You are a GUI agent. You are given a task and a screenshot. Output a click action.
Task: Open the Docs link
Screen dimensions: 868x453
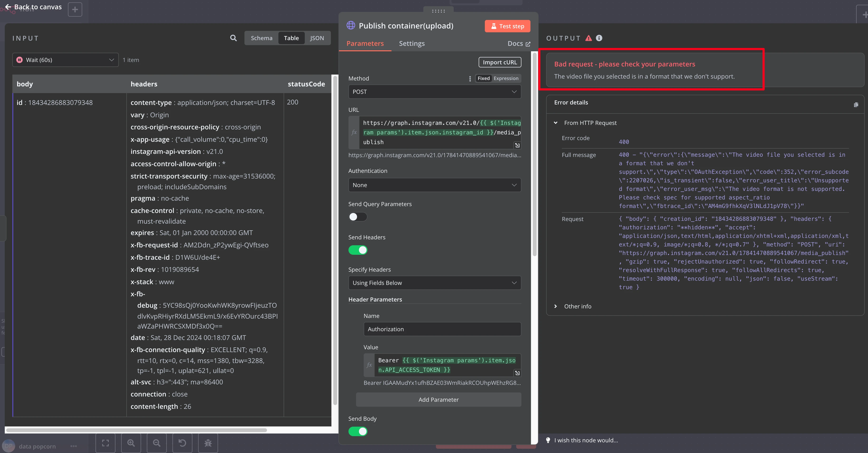(519, 43)
